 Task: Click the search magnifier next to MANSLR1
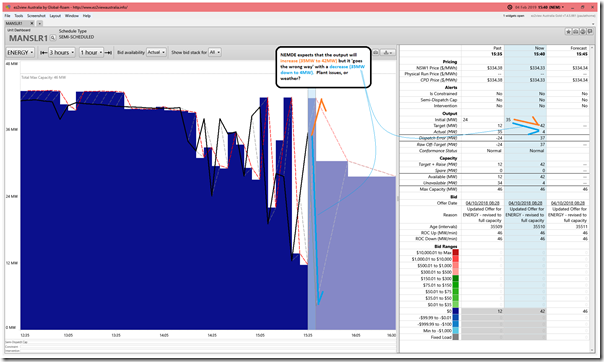point(53,38)
